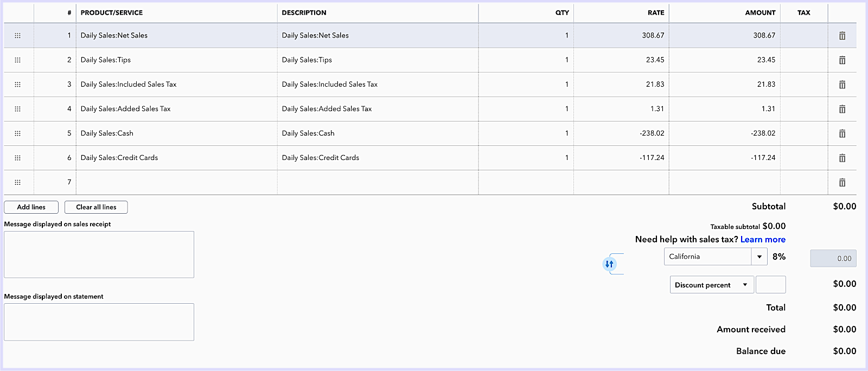This screenshot has height=371, width=868.
Task: Edit description of Net Sales line
Action: [378, 35]
